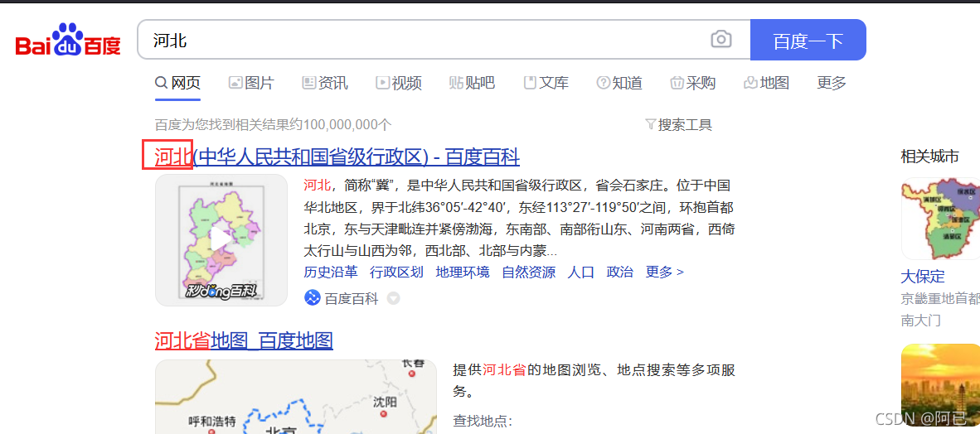
Task: Click the 百度百科 source icon
Action: 312,298
